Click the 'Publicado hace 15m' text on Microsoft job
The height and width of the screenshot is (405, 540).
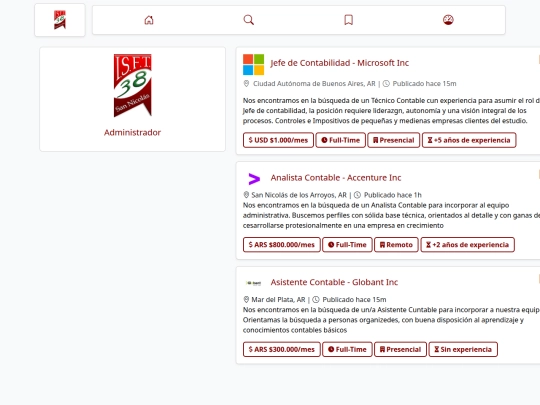(424, 84)
